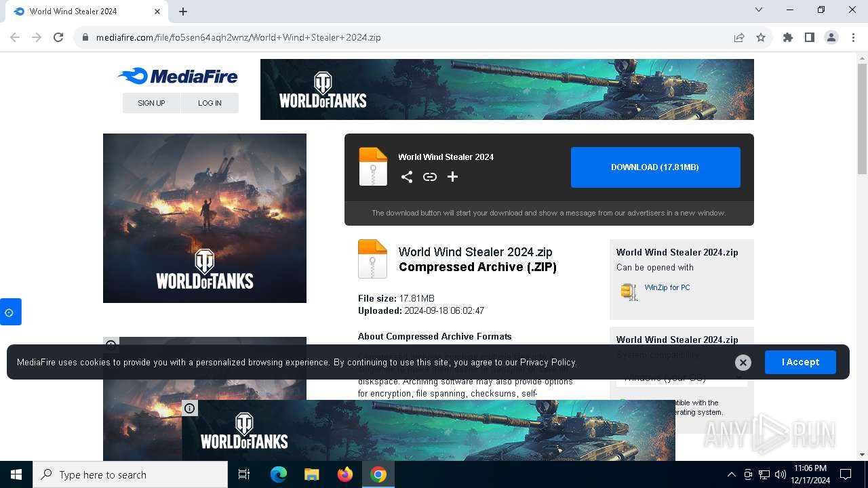Open File Explorer from taskbar
Viewport: 868px width, 488px height.
click(312, 474)
